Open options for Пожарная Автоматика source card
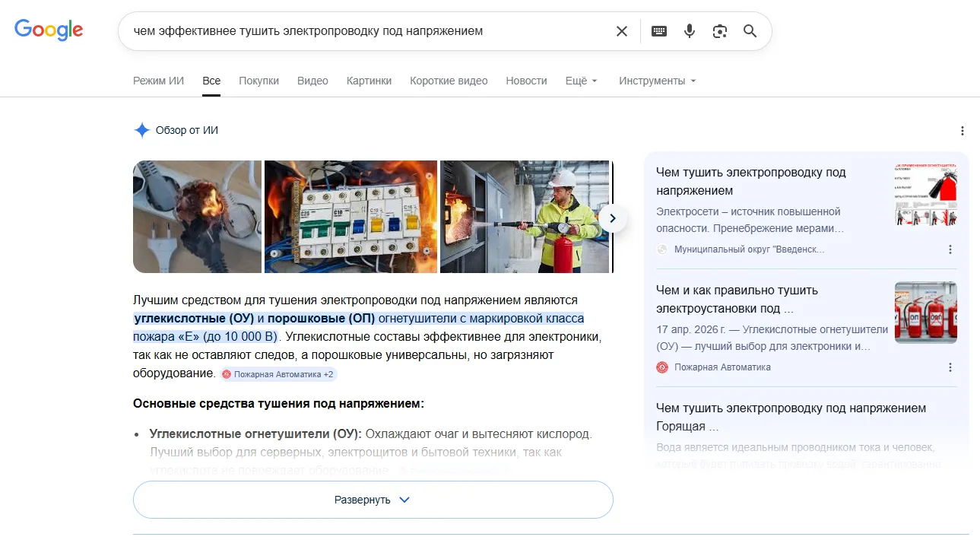Screen dimensions: 980x540 click(x=950, y=367)
